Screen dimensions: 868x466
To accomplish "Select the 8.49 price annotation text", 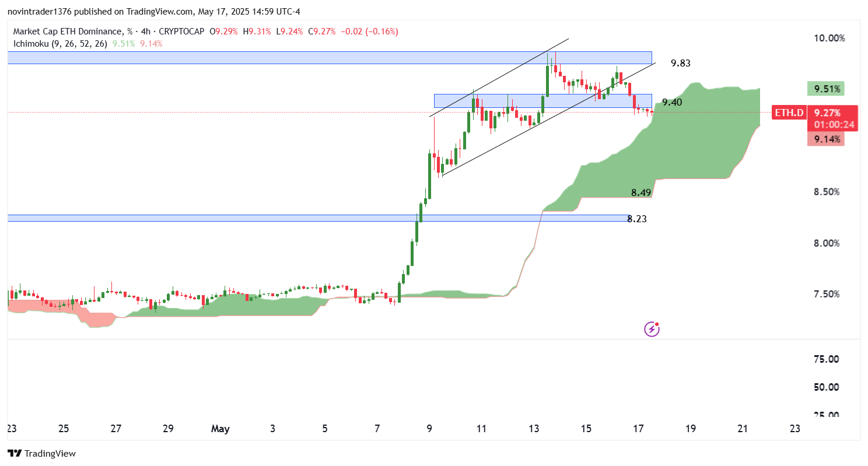I will (x=642, y=192).
